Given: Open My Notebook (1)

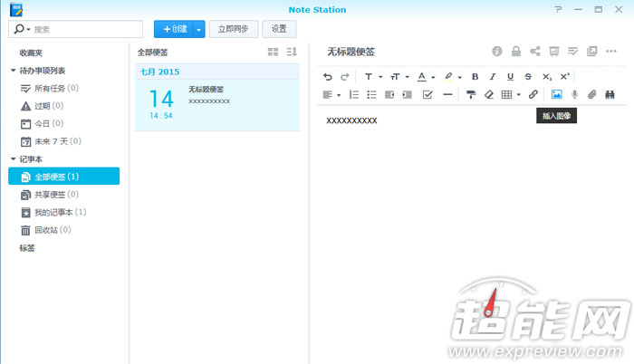Looking at the screenshot, I should (53, 212).
